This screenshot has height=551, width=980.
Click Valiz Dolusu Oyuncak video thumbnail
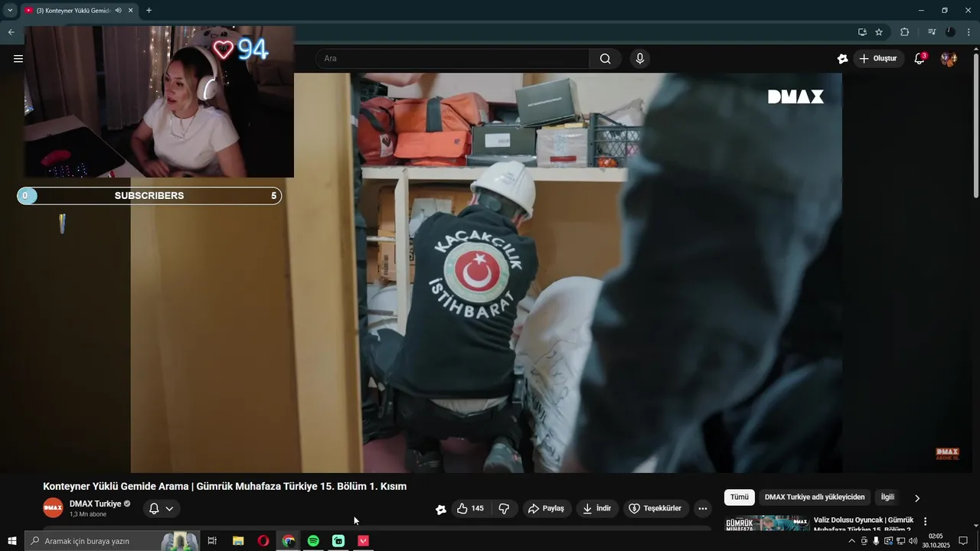pyautogui.click(x=767, y=523)
